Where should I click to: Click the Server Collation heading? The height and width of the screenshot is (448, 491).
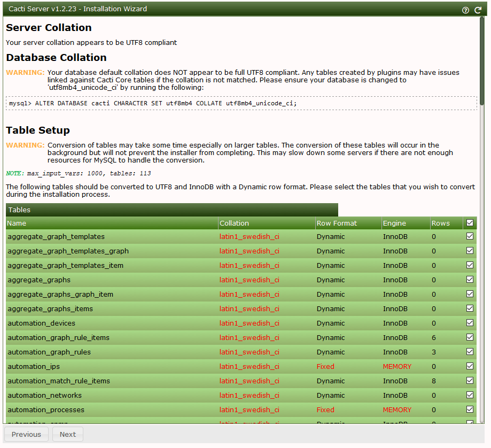pos(49,28)
